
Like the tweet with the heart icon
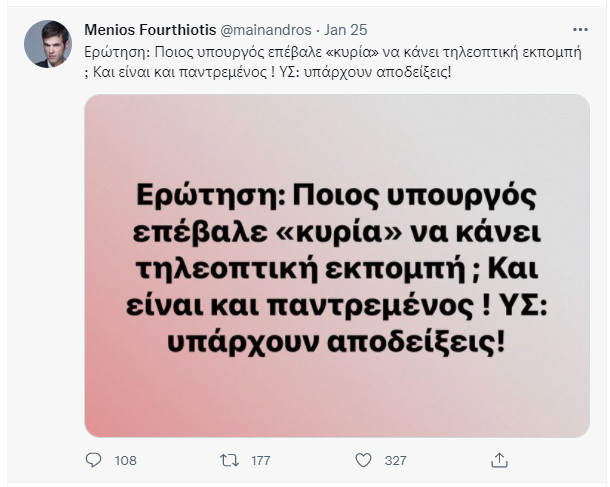tap(363, 460)
